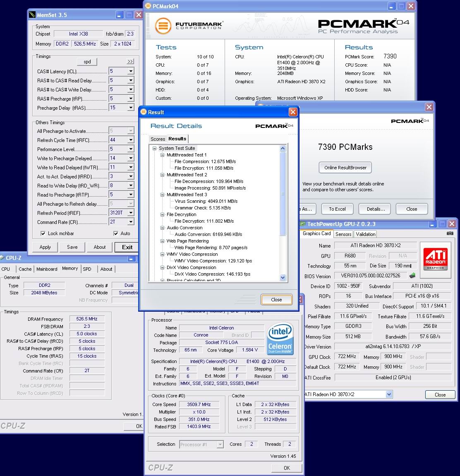Open the Mainboard tab in CPU-Z memory window

pyautogui.click(x=47, y=269)
